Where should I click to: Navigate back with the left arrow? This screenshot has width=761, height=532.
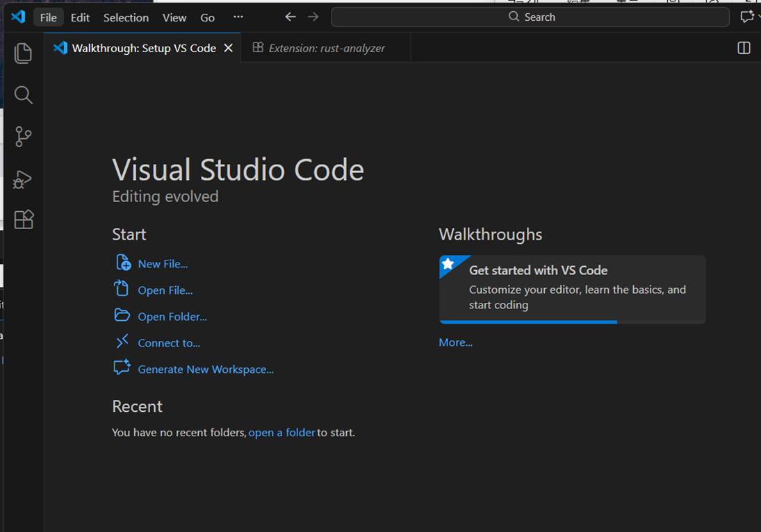pos(291,17)
